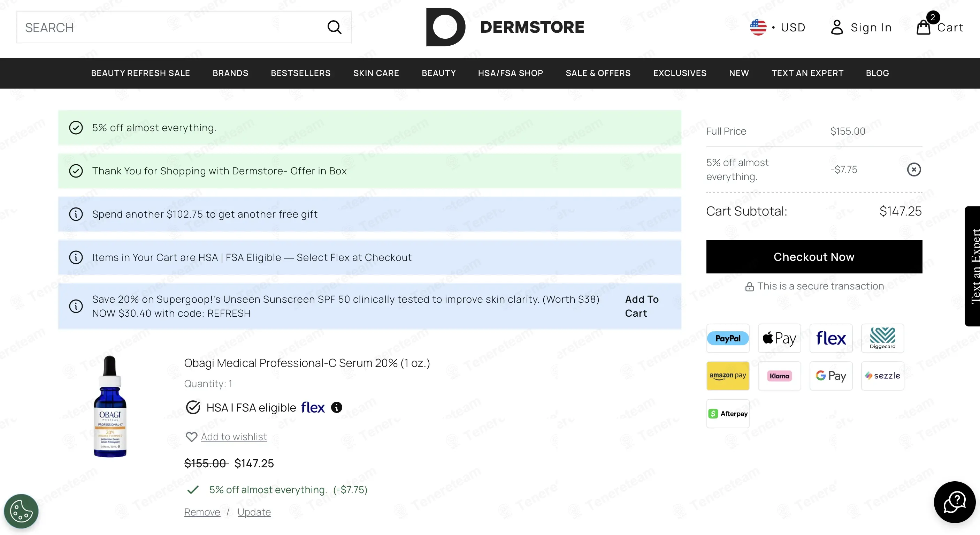Click the struck-through price $155.00
Image resolution: width=980 pixels, height=535 pixels.
point(206,464)
